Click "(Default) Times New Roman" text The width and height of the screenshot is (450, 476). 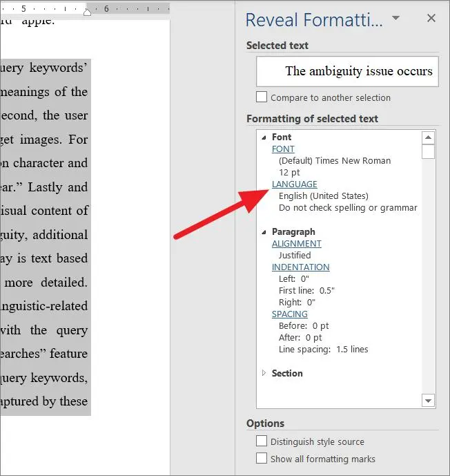tap(335, 160)
